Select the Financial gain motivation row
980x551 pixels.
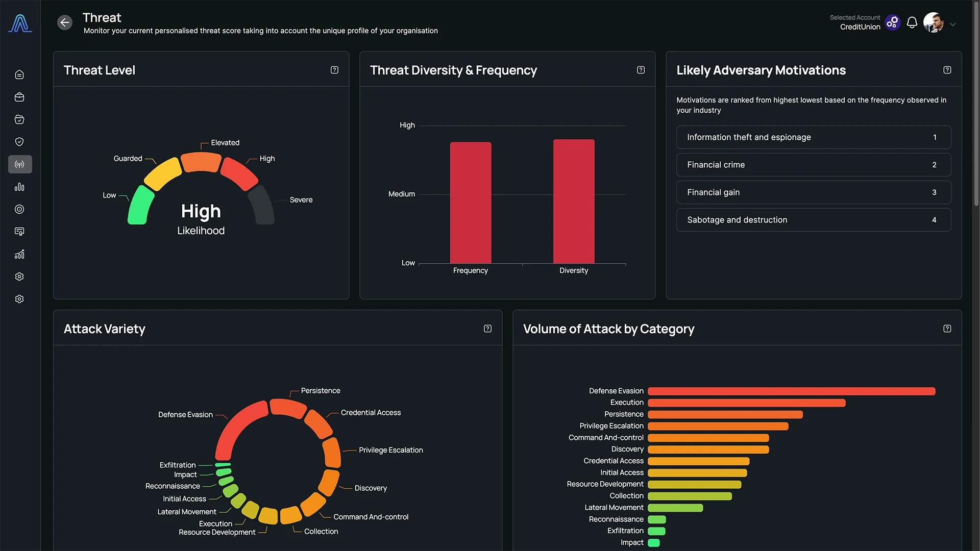pyautogui.click(x=814, y=192)
